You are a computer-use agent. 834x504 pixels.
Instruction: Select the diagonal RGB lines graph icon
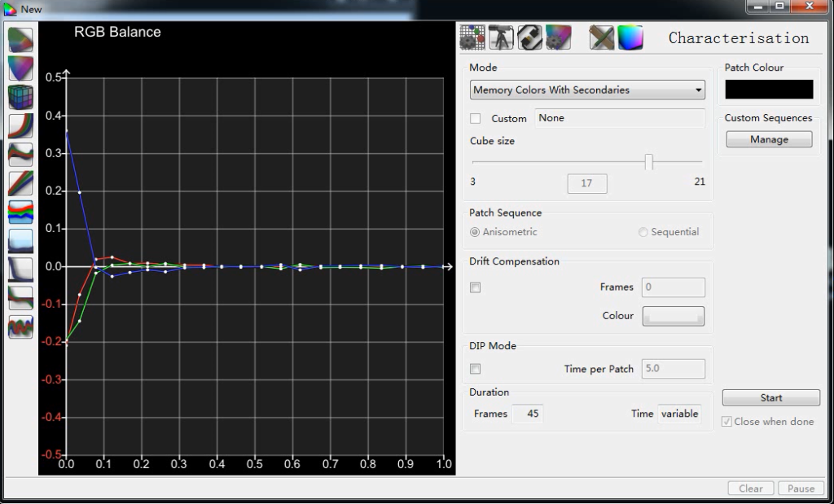[x=20, y=183]
